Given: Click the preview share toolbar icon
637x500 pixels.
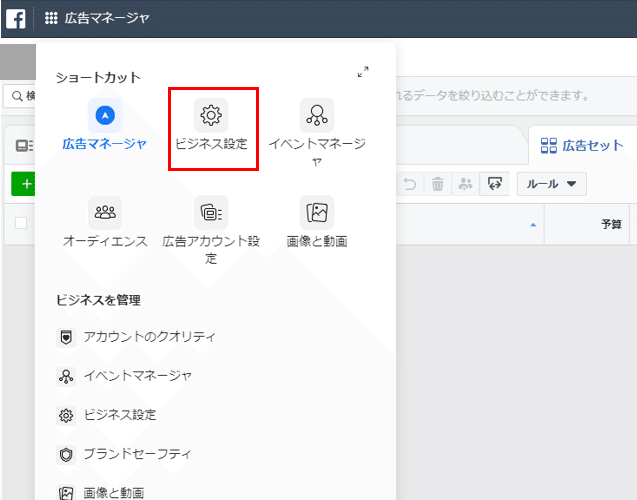Looking at the screenshot, I should click(x=494, y=184).
